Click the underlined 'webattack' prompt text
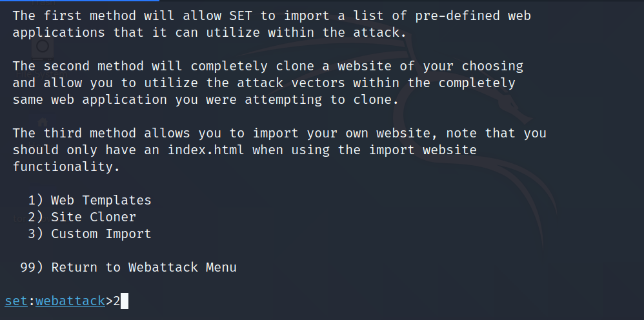Viewport: 644px width, 320px height. tap(70, 301)
